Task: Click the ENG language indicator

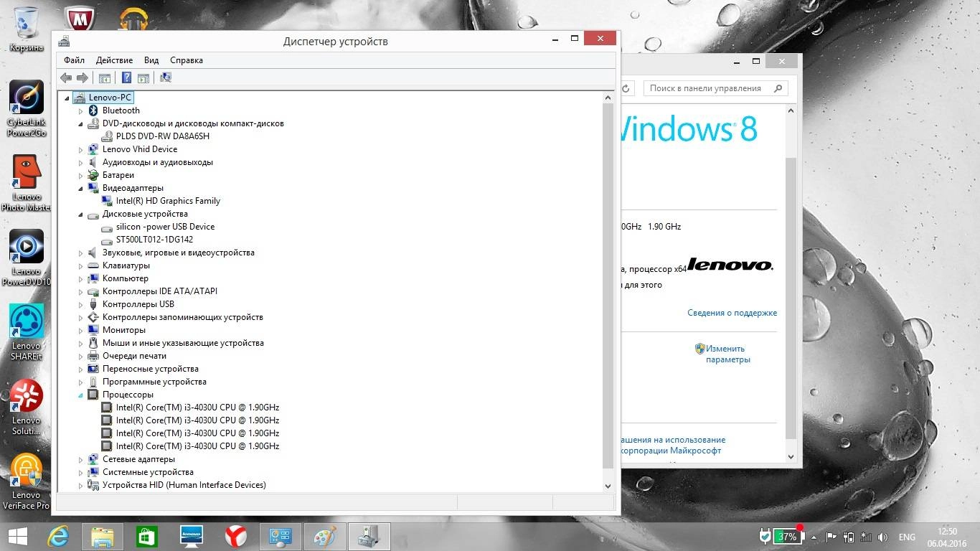Action: click(907, 537)
